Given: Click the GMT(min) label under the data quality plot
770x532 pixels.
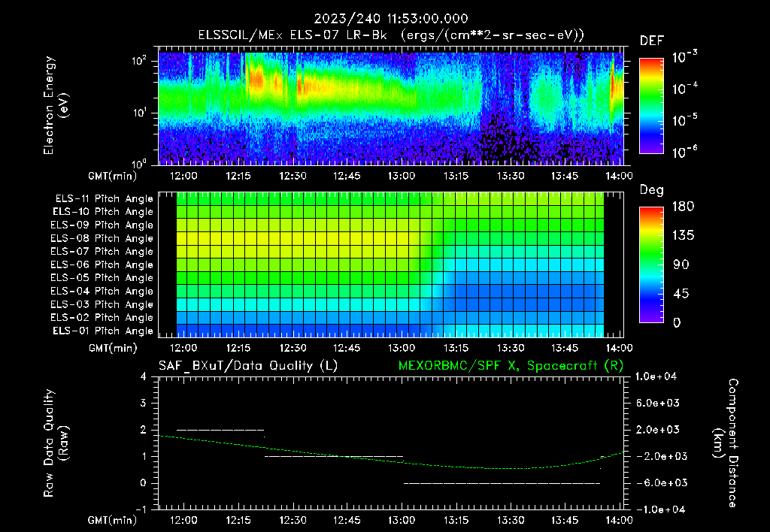Looking at the screenshot, I should 113,520.
